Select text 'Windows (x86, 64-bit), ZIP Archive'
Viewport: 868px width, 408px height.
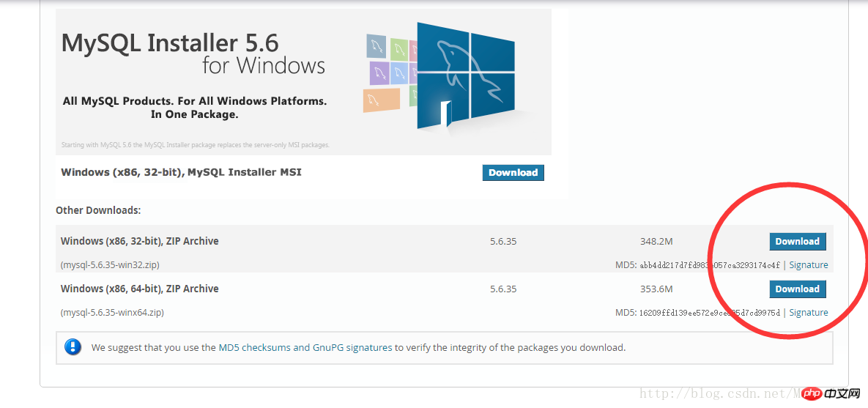pos(139,289)
